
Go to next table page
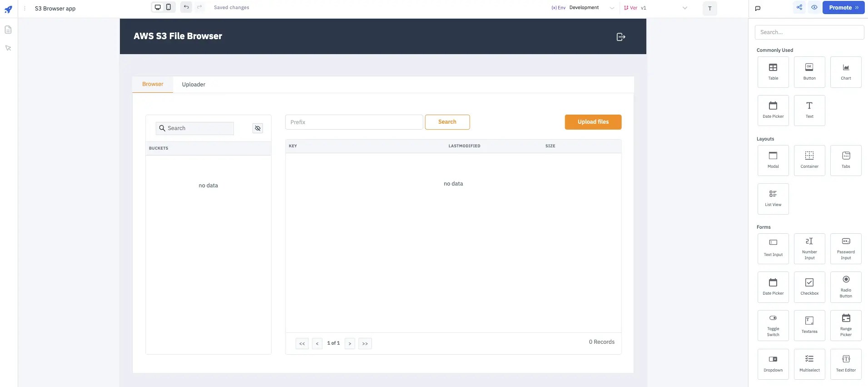click(x=350, y=343)
